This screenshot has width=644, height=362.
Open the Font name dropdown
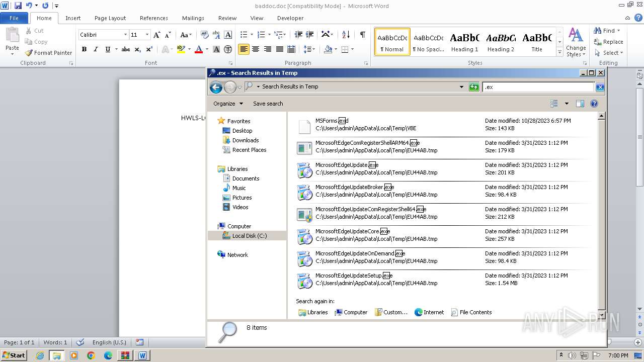pos(125,35)
